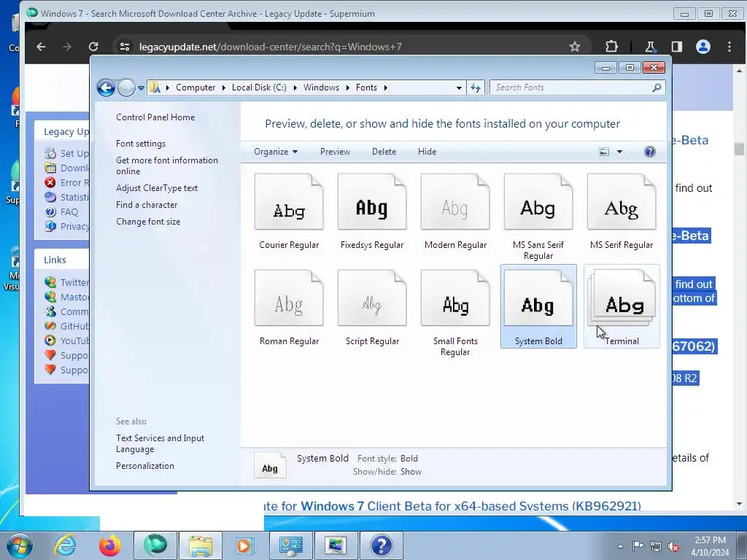Go back in the browser
This screenshot has height=560, width=747.
pos(41,47)
